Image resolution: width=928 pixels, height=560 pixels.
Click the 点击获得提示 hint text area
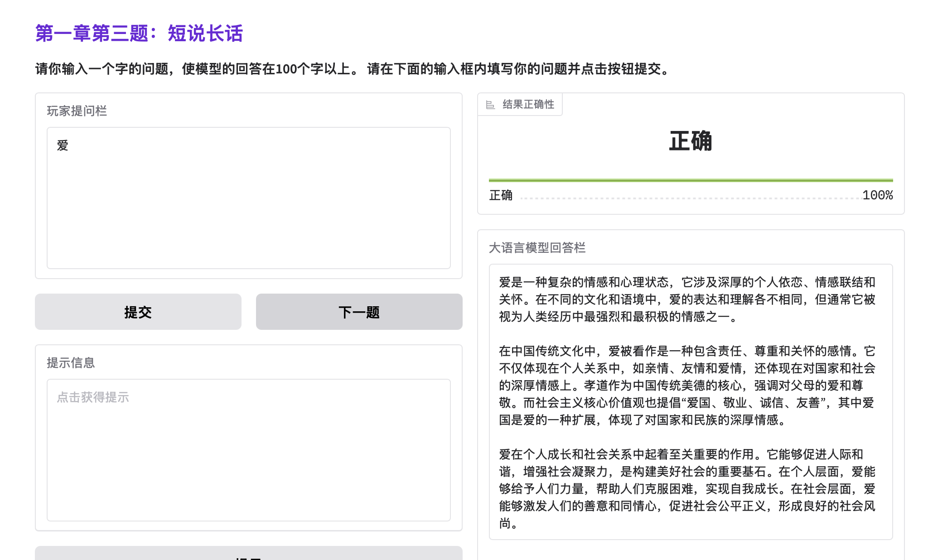point(248,449)
